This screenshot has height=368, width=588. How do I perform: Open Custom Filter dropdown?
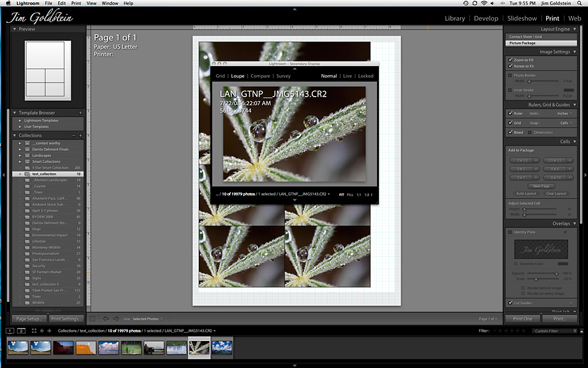point(554,331)
